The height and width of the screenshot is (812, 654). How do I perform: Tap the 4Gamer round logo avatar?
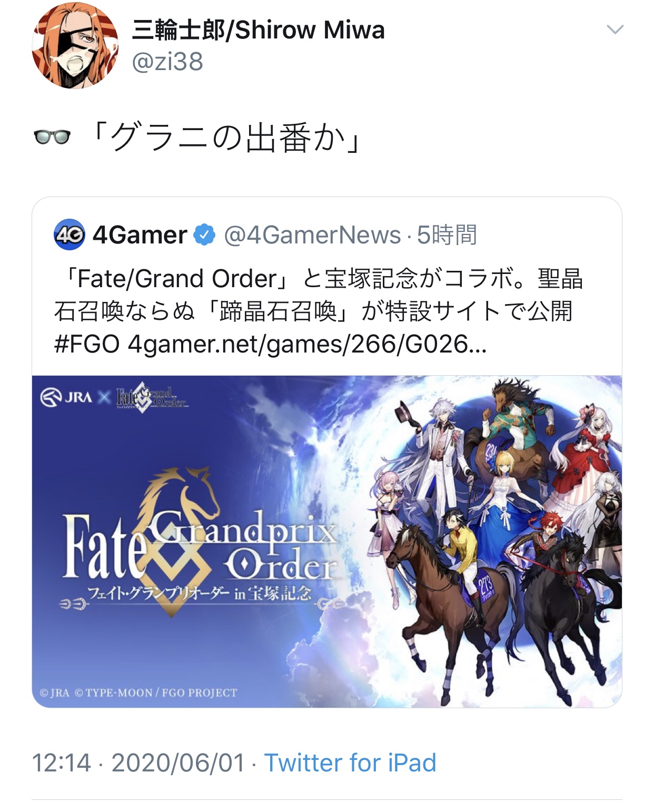click(x=69, y=234)
